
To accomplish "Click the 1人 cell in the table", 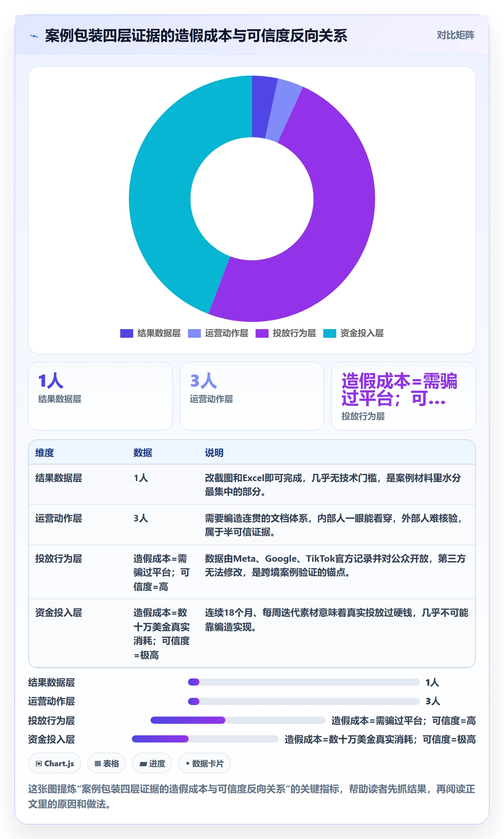I will 141,478.
